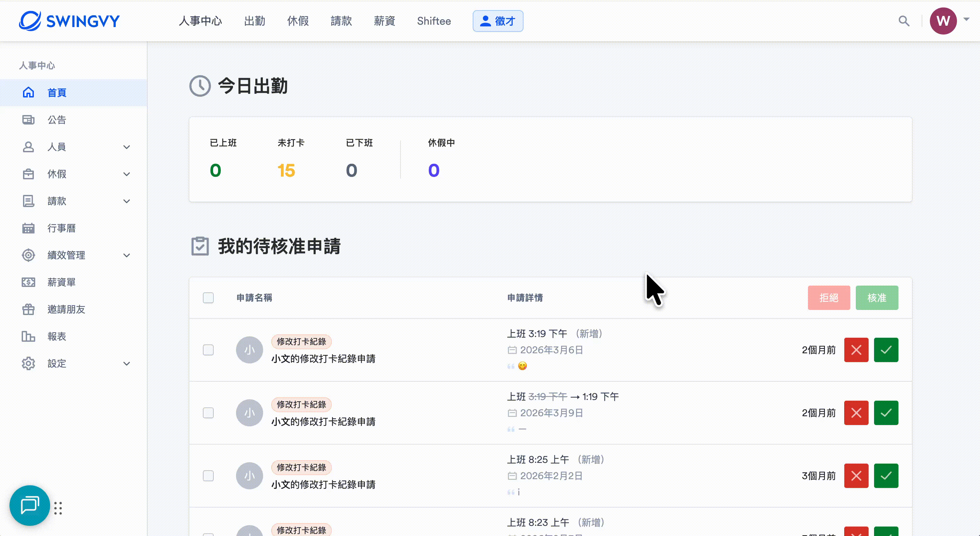Image resolution: width=980 pixels, height=536 pixels.
Task: Open the 報表 sidebar link
Action: click(x=57, y=336)
